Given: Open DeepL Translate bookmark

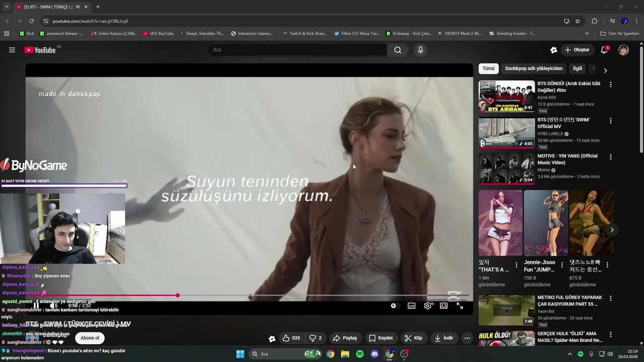Looking at the screenshot, I should [x=201, y=34].
